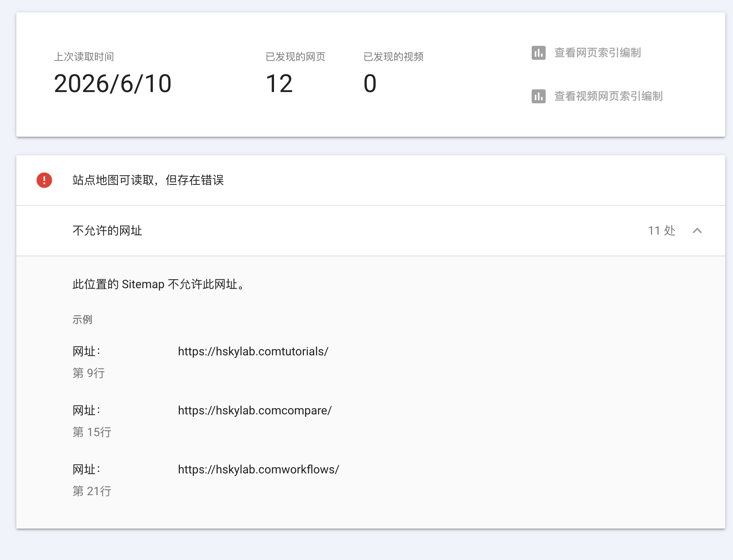
Task: Click discovered pages value 12
Action: tap(279, 83)
